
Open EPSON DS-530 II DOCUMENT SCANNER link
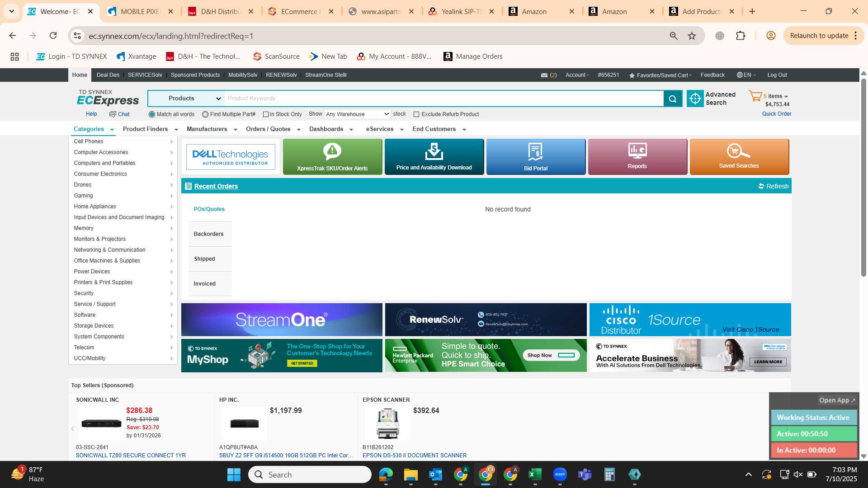point(415,455)
